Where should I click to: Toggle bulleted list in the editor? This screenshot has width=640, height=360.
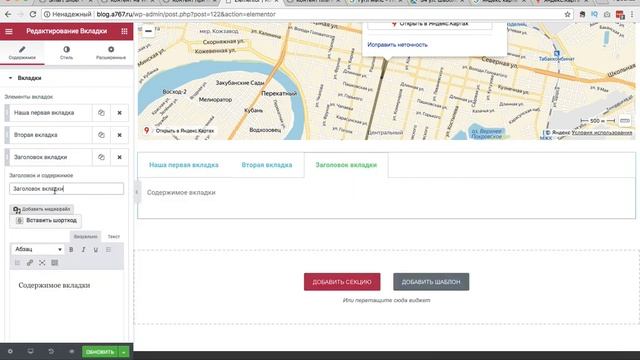pos(108,249)
